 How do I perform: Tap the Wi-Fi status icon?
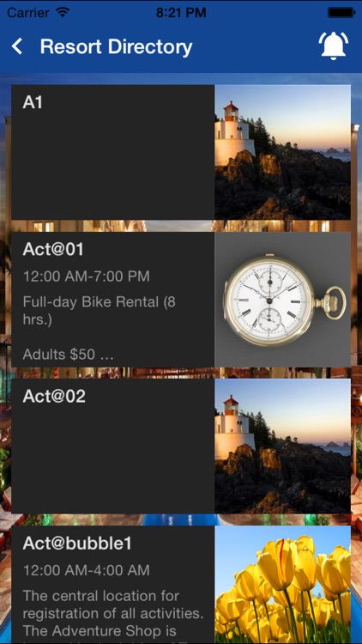(63, 13)
